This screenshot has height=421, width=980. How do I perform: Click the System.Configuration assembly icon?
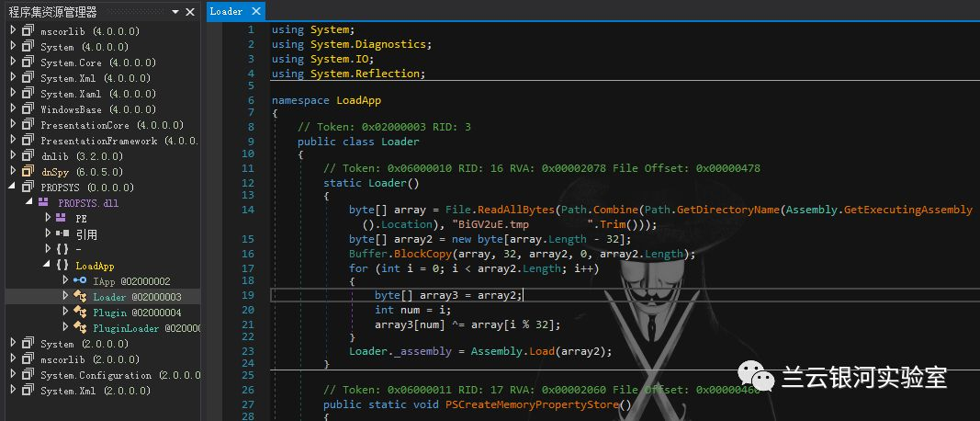[x=28, y=374]
